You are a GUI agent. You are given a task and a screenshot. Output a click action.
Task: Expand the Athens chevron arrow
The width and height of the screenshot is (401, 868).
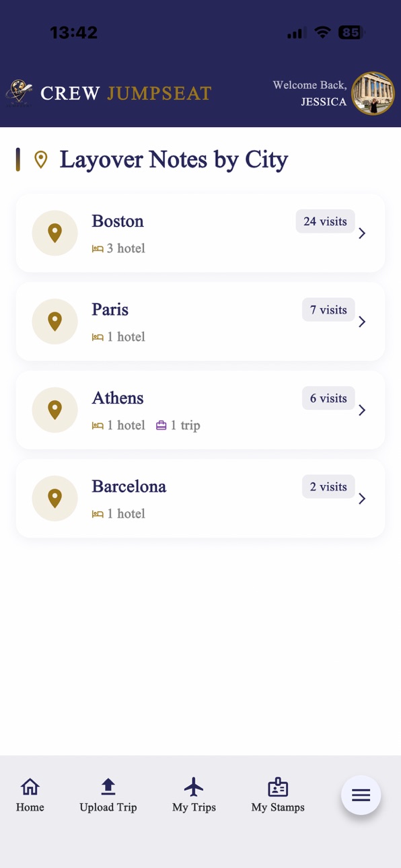coord(362,410)
